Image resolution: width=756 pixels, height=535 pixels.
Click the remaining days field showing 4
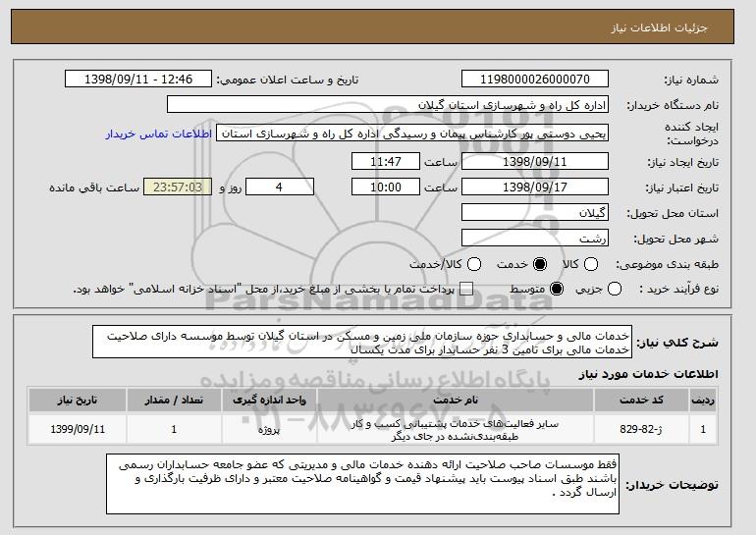pos(280,187)
